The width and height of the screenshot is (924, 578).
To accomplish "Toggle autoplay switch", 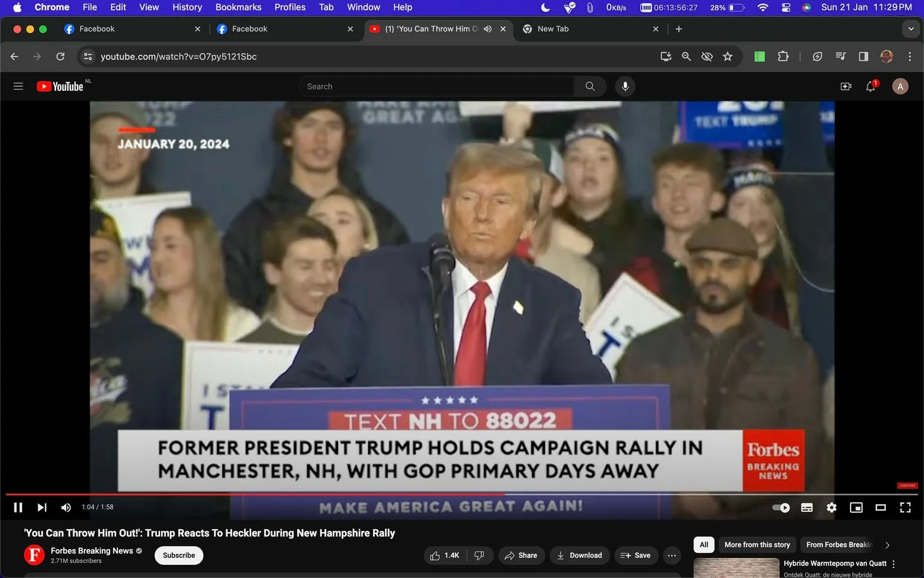I will pyautogui.click(x=781, y=508).
